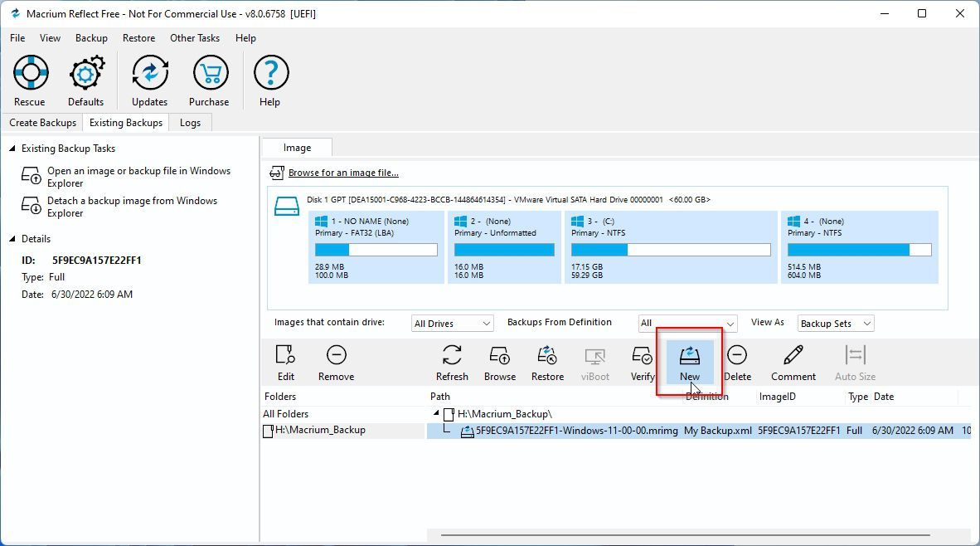Select partition 2 Unformatted 16.0 MB
Image resolution: width=980 pixels, height=546 pixels.
504,247
